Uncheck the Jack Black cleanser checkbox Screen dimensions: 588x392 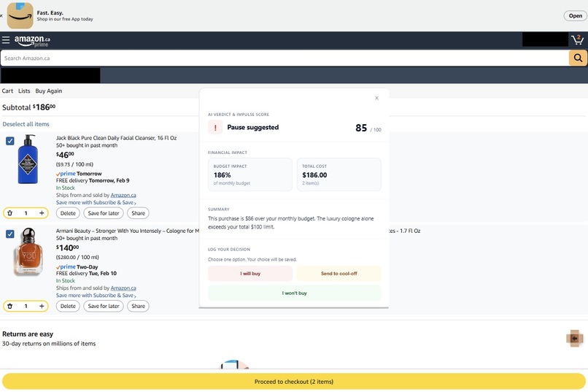point(10,141)
